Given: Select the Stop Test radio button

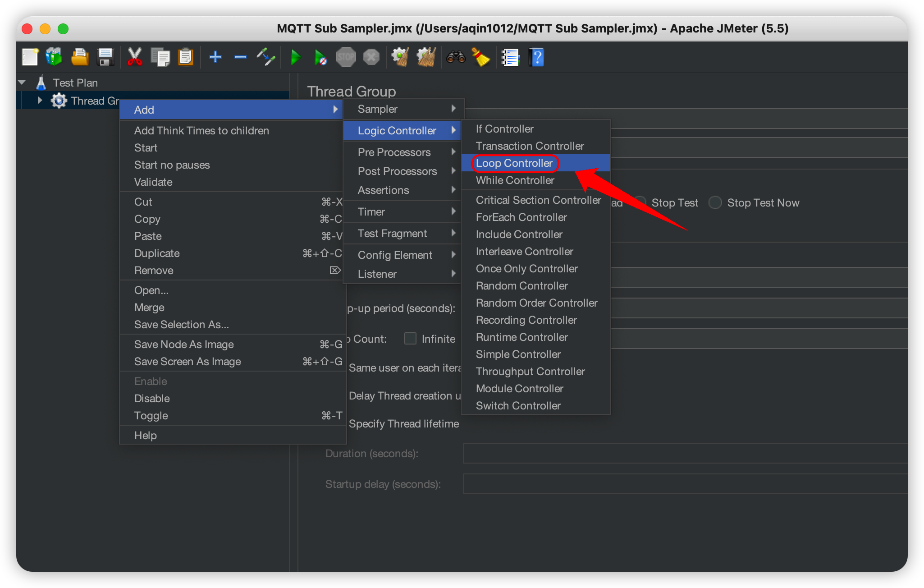Looking at the screenshot, I should pyautogui.click(x=640, y=203).
